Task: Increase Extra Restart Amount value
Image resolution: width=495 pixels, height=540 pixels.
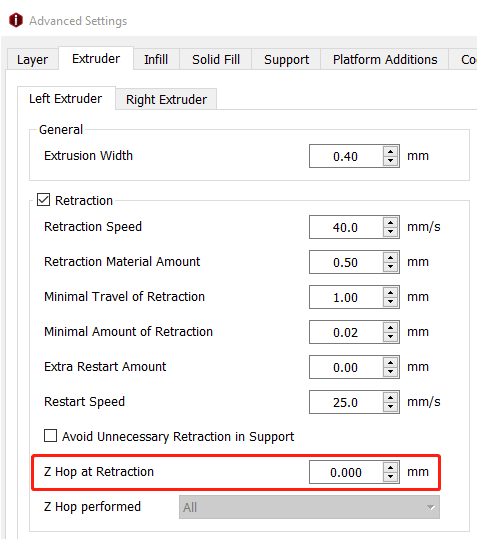Action: pyautogui.click(x=391, y=362)
